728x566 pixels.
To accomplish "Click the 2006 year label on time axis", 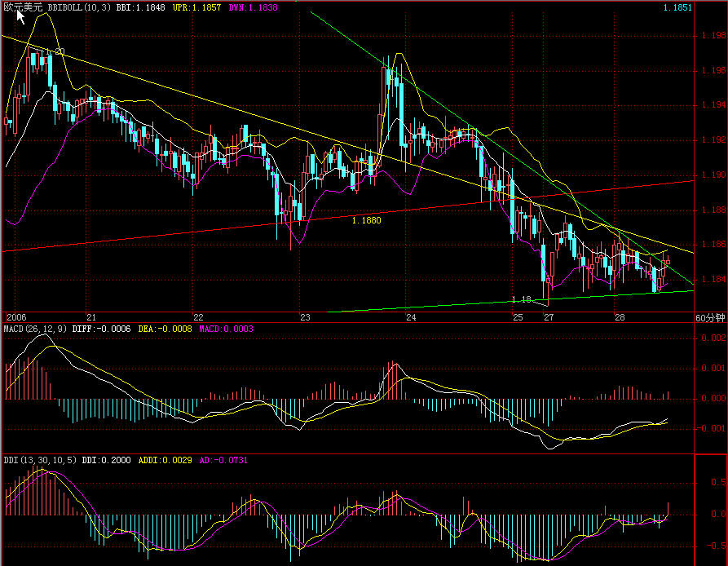I will [x=17, y=317].
